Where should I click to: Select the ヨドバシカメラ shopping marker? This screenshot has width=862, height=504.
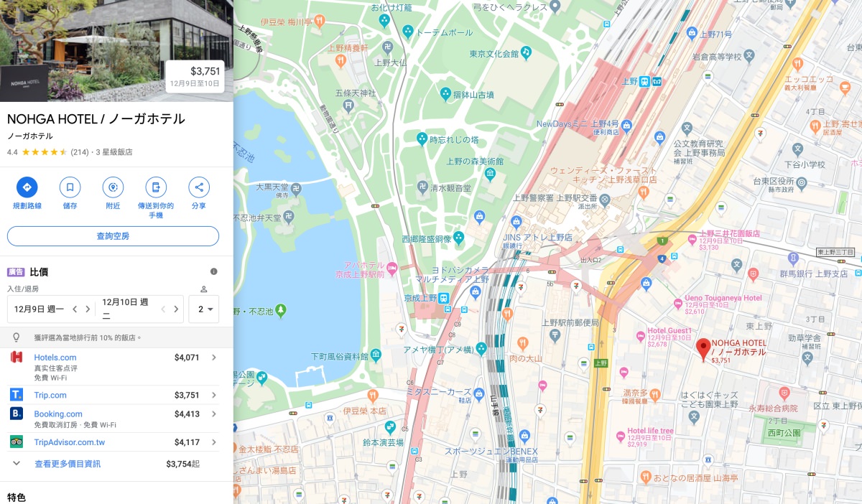(x=475, y=291)
